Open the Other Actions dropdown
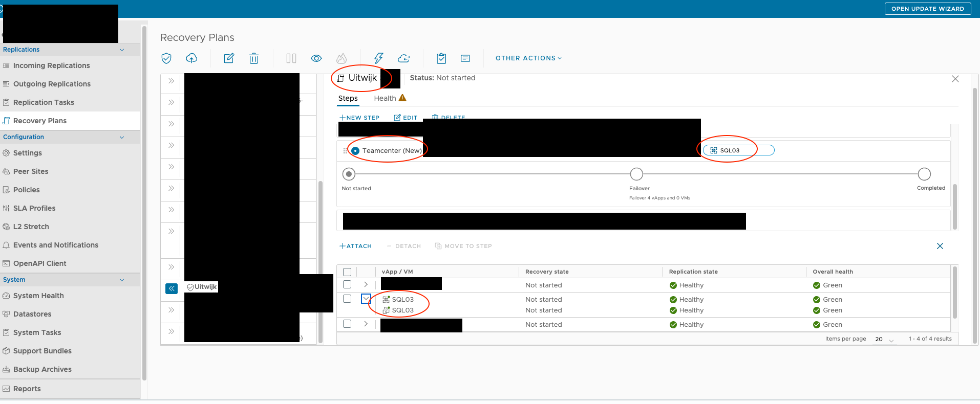This screenshot has height=404, width=980. pos(528,58)
